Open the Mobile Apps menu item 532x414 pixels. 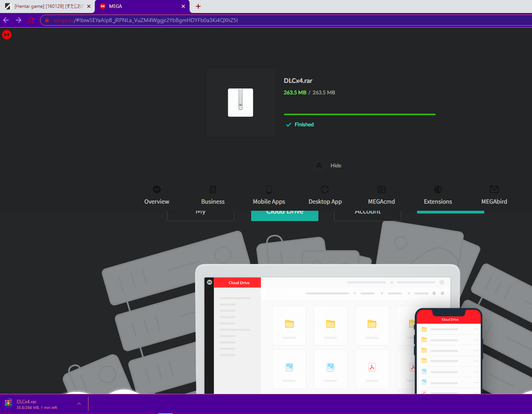coord(269,202)
